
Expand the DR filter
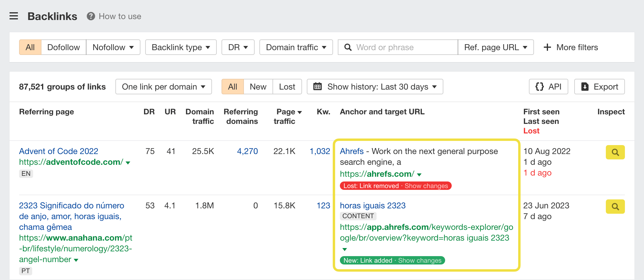[238, 47]
